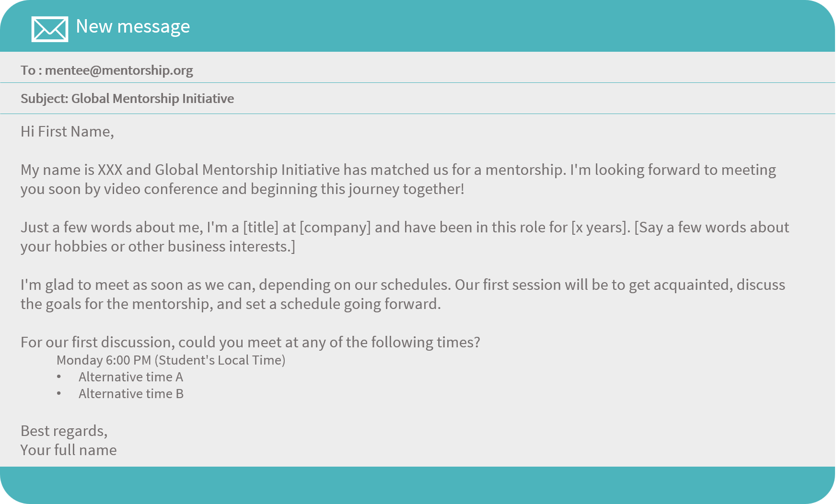
Task: Click the teal footer bar below the message
Action: pos(418,485)
